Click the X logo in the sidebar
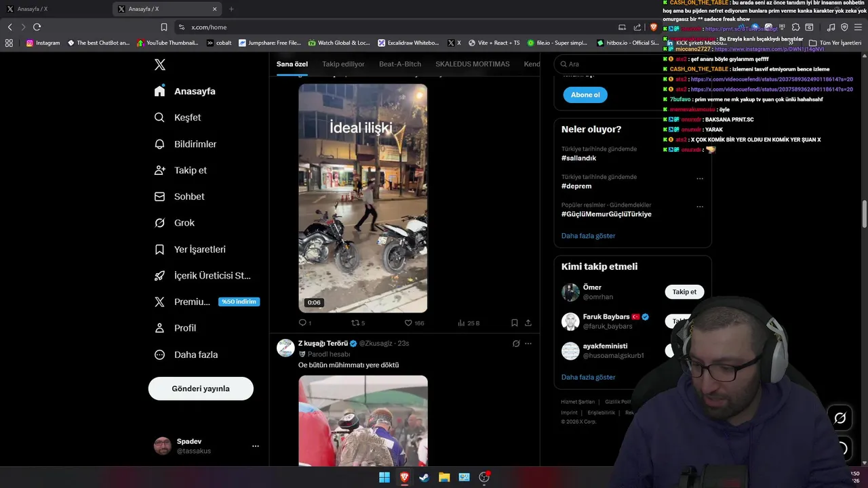 [x=160, y=64]
